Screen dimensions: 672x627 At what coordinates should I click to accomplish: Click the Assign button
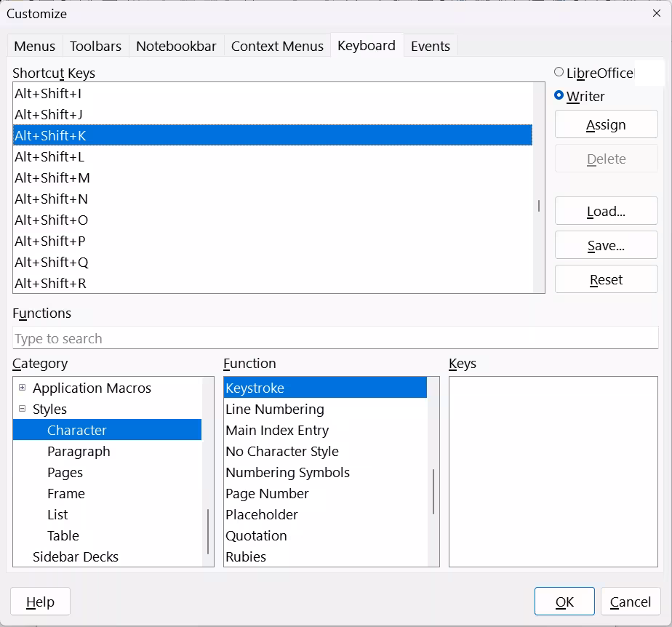(606, 124)
